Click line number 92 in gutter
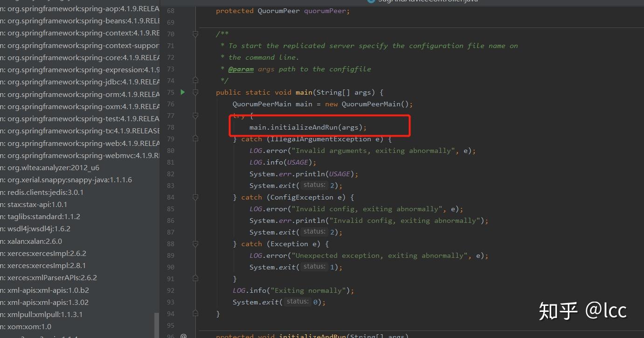The width and height of the screenshot is (644, 338). [x=170, y=290]
